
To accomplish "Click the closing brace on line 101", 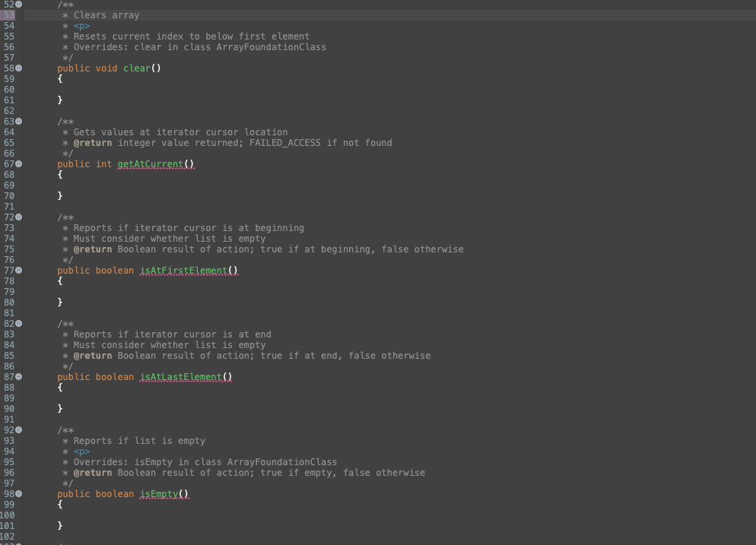I will click(60, 526).
